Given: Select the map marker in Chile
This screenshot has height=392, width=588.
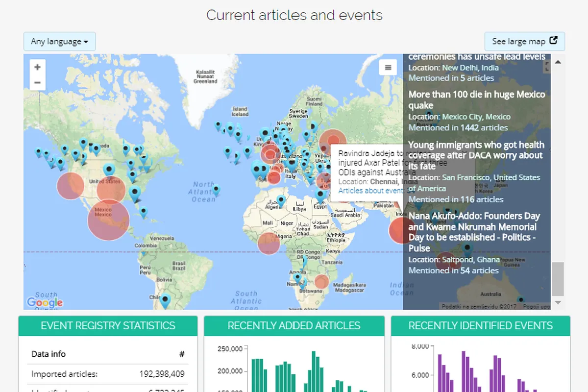Looking at the screenshot, I should tap(166, 300).
